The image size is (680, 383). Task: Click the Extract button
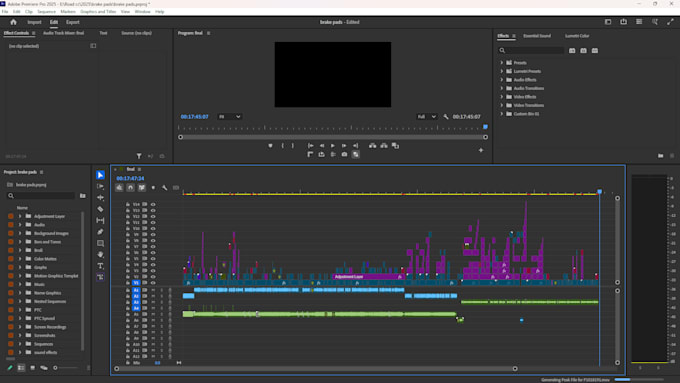(384, 146)
